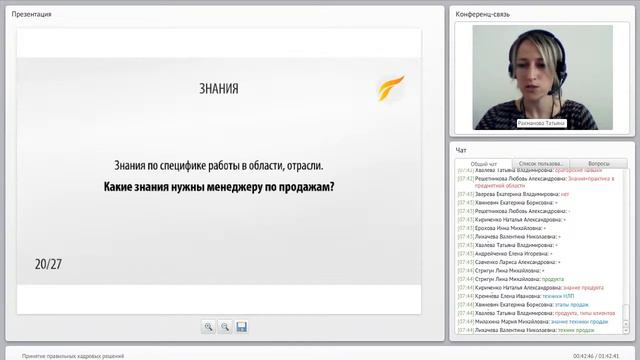The image size is (640, 360).
Task: Click the Презентация panel header
Action: 31,14
